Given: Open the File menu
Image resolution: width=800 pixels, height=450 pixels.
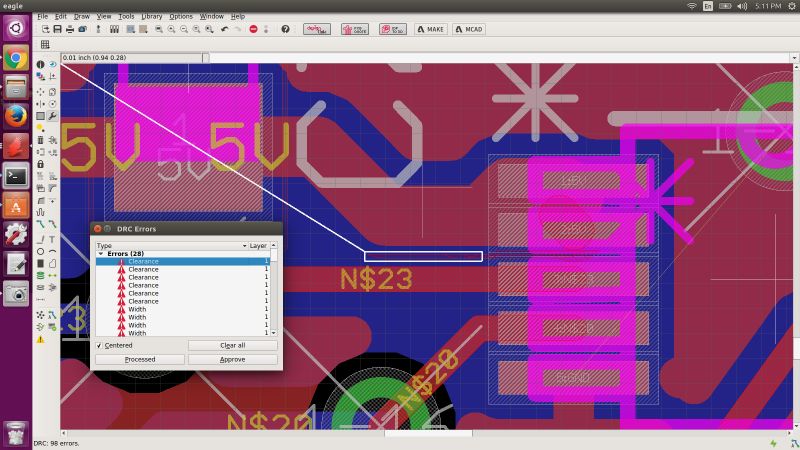Looking at the screenshot, I should click(x=43, y=16).
